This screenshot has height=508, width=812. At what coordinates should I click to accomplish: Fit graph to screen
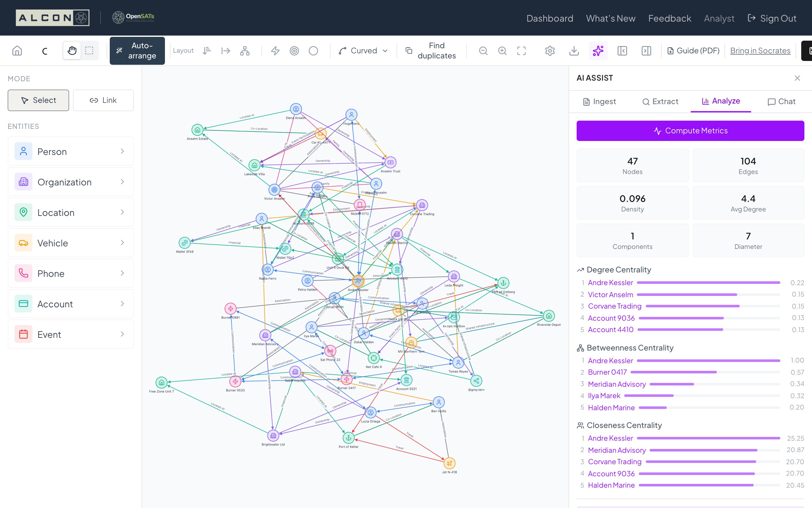[521, 51]
